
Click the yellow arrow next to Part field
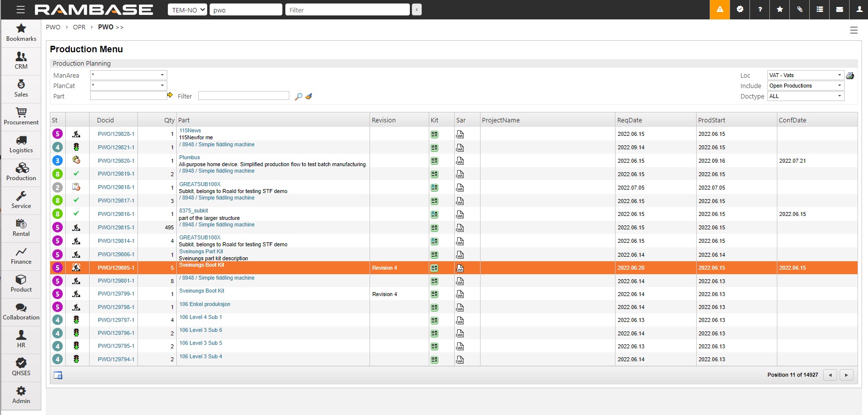coord(170,95)
